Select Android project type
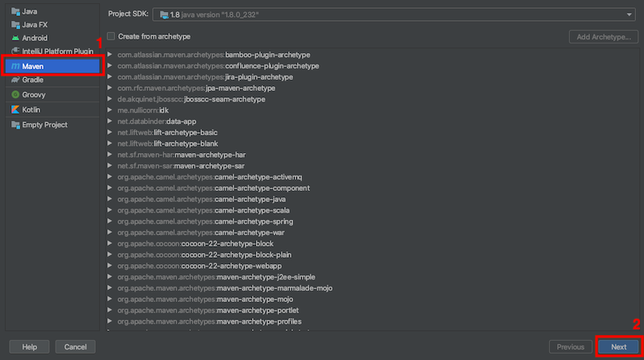The height and width of the screenshot is (360, 644). (x=52, y=38)
